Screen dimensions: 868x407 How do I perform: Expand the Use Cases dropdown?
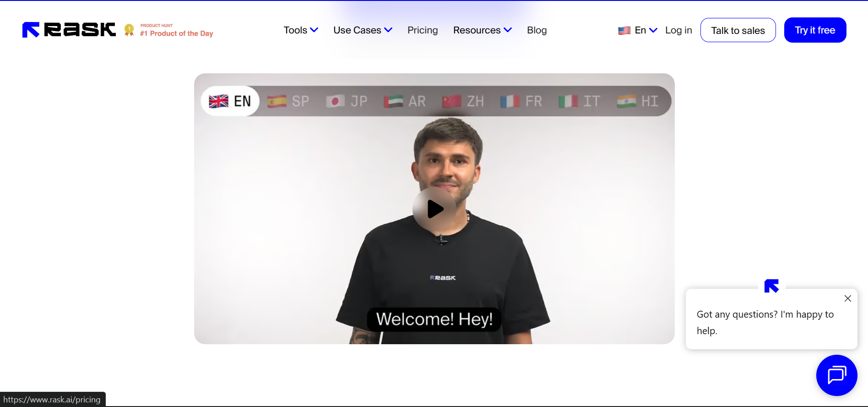[x=363, y=30]
